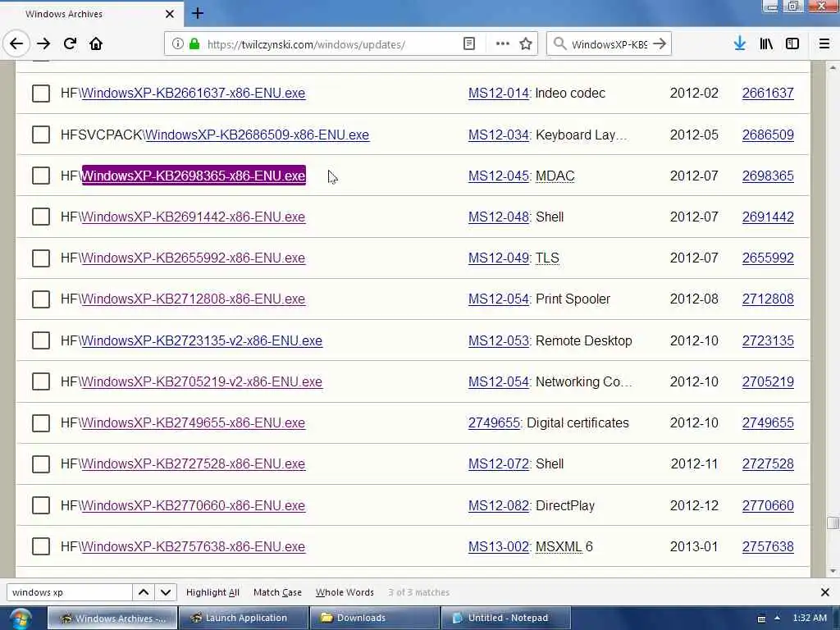Open page actions three-dot menu
840x630 pixels.
pos(503,44)
